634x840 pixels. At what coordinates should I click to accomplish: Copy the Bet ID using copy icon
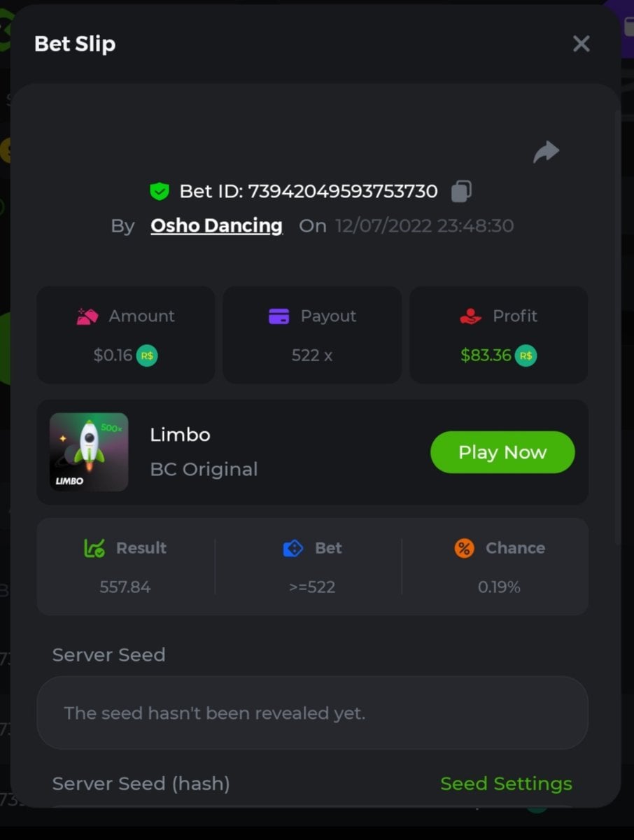tap(461, 191)
